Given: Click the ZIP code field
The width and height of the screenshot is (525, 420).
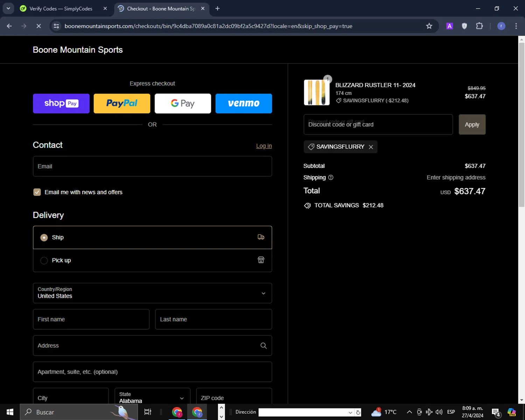Looking at the screenshot, I should (x=234, y=397).
